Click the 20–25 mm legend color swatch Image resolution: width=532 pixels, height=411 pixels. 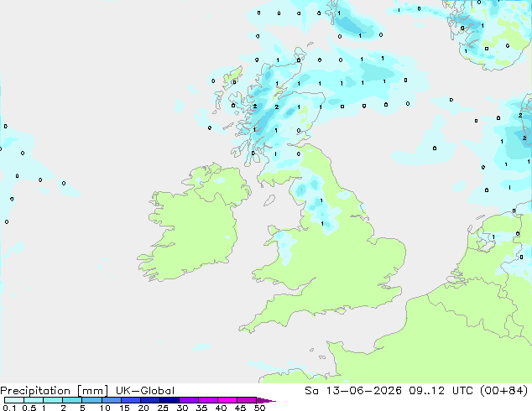click(x=149, y=400)
